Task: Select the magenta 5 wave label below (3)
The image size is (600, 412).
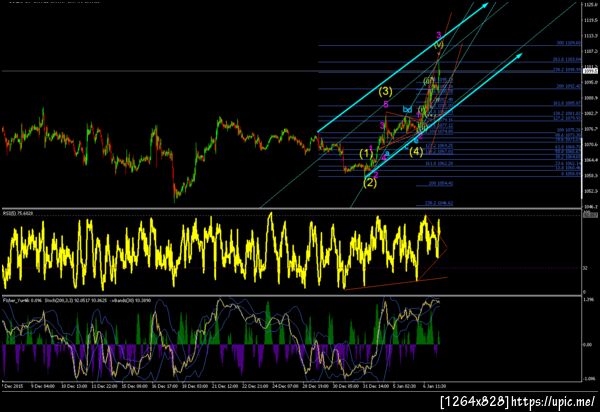Action: pos(386,104)
